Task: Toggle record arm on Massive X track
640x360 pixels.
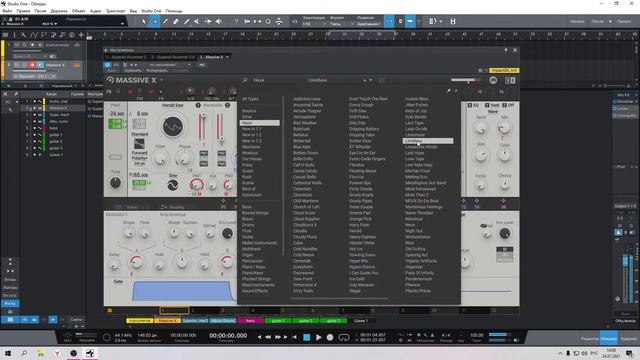Action: (x=32, y=65)
